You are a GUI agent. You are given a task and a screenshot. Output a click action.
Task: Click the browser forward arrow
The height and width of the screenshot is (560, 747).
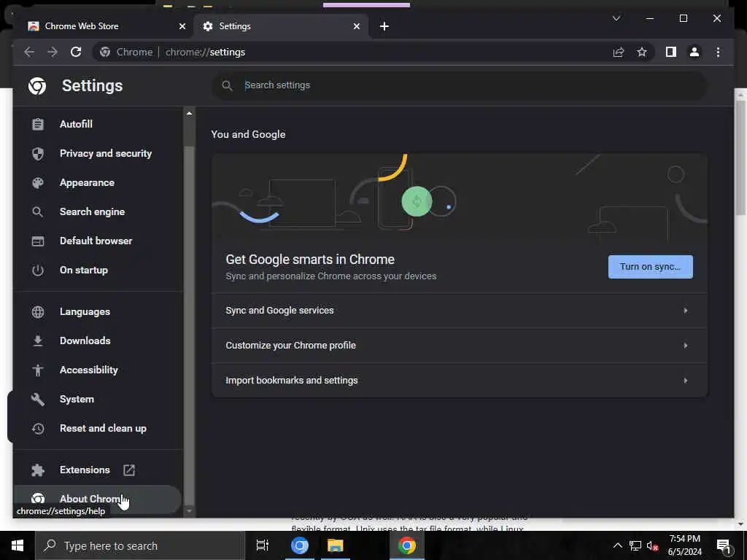(x=53, y=52)
